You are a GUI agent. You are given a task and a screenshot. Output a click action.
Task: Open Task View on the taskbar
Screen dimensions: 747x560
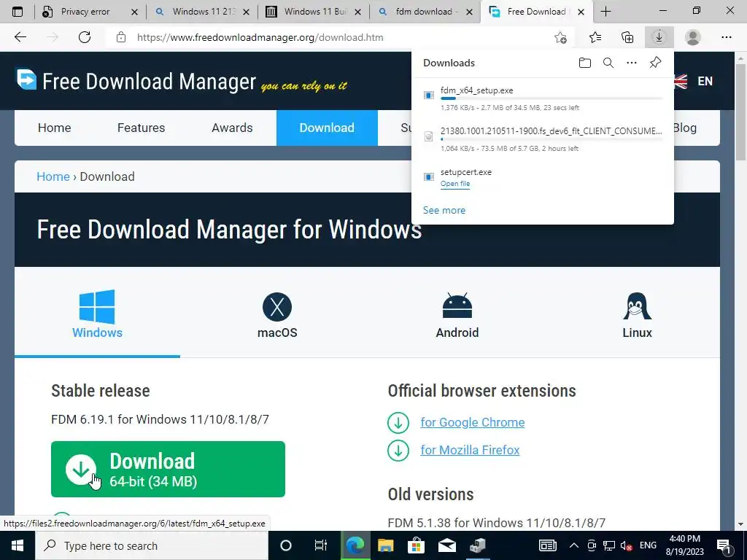point(321,545)
